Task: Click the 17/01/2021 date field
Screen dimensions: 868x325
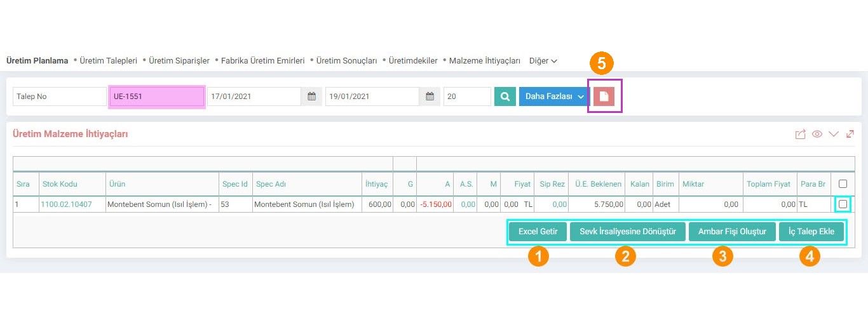Action: tap(254, 96)
